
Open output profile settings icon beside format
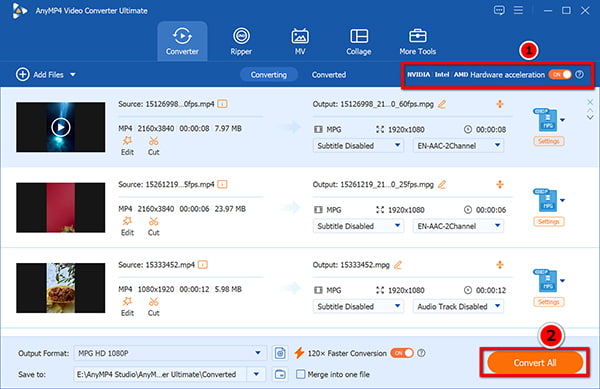pyautogui.click(x=280, y=353)
